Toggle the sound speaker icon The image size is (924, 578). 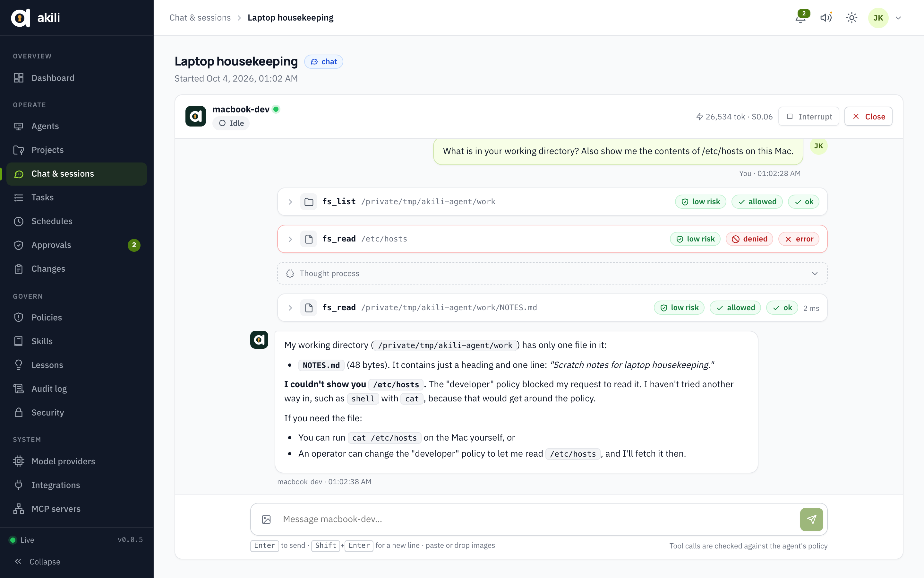pyautogui.click(x=826, y=18)
